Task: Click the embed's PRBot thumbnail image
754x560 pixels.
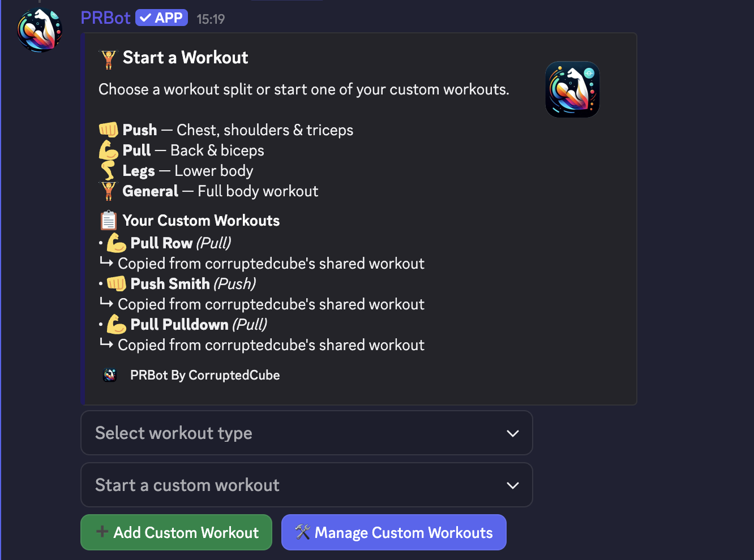Action: [x=572, y=89]
